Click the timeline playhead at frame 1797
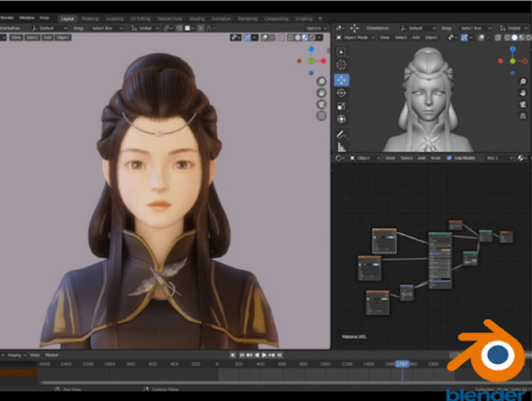The image size is (532, 401). 401,364
